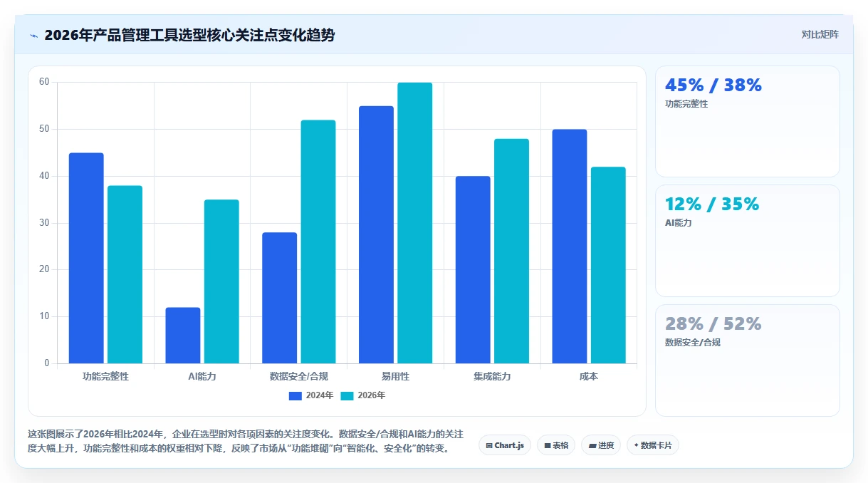Open the 28% / 52% 数据安全/合规 card
Viewport: 868px width, 483px height.
pos(748,360)
